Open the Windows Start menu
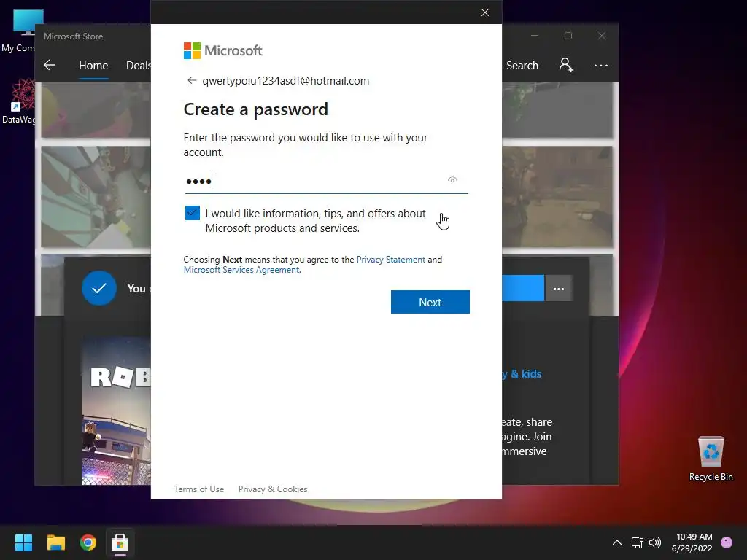The height and width of the screenshot is (560, 747). (x=23, y=542)
